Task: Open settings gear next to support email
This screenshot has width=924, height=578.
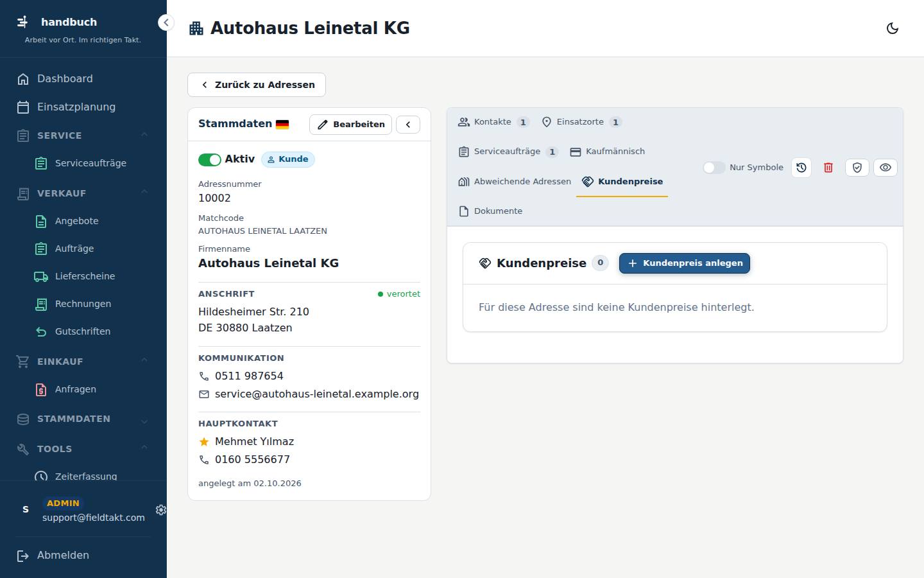Action: tap(161, 510)
